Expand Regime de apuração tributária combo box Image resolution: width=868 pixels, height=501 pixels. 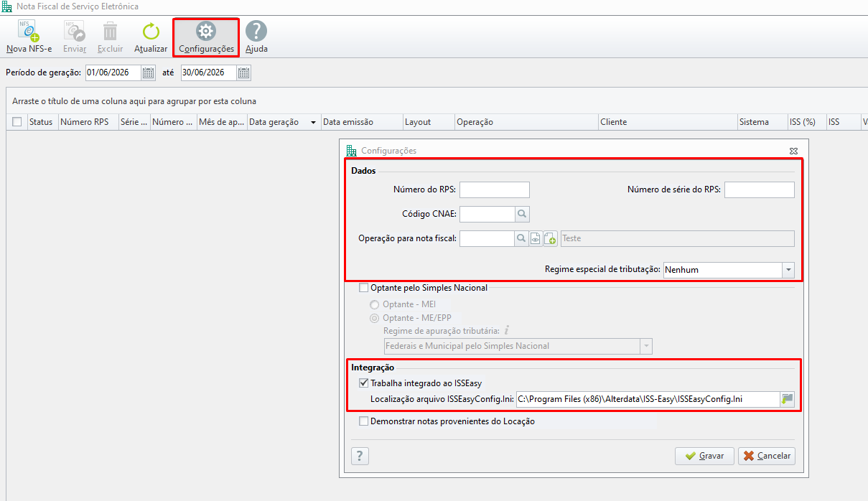pos(646,346)
